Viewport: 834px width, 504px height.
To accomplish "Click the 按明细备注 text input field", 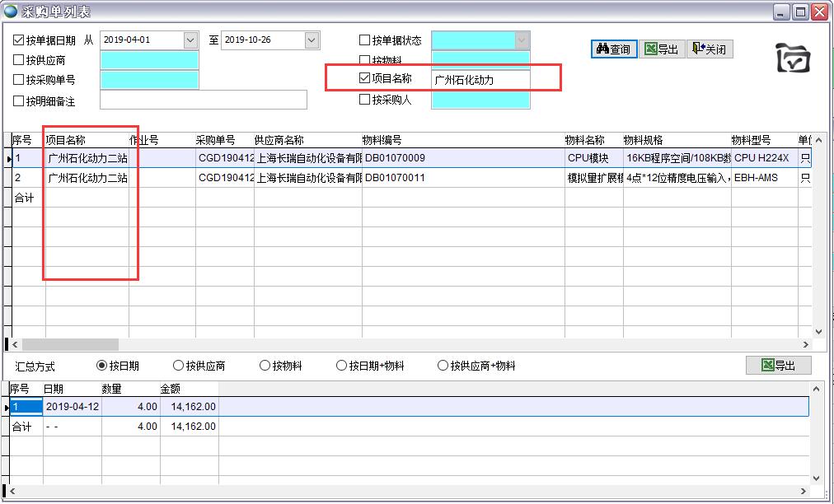I will click(203, 100).
